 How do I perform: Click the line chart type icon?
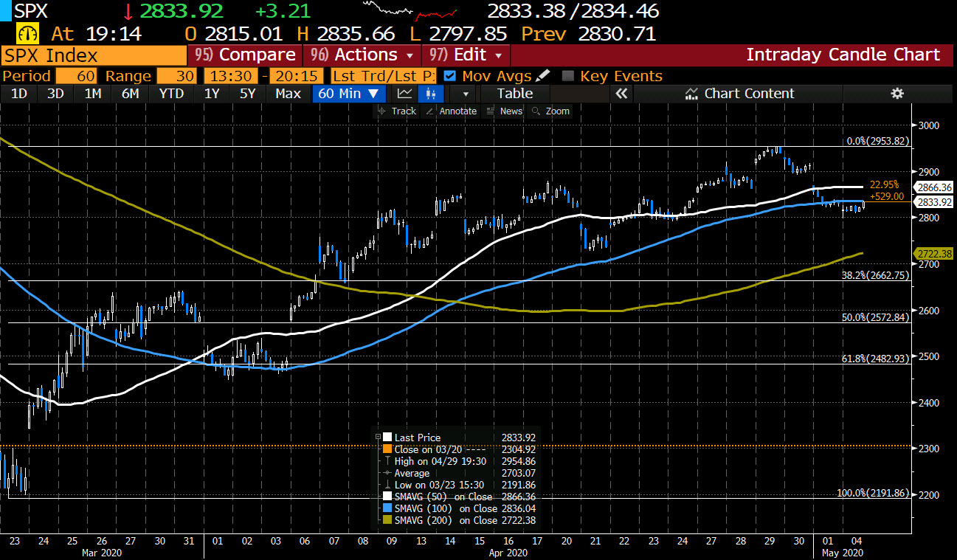404,94
